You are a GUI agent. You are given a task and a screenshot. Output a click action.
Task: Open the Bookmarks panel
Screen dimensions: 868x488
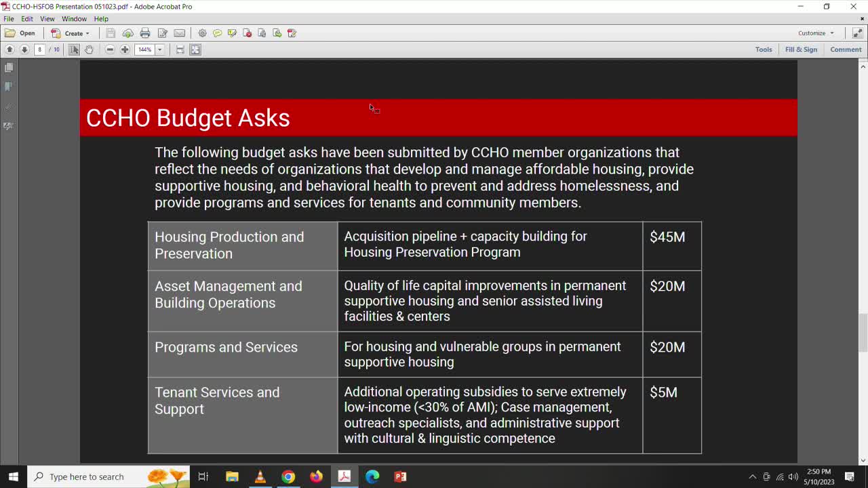(9, 87)
